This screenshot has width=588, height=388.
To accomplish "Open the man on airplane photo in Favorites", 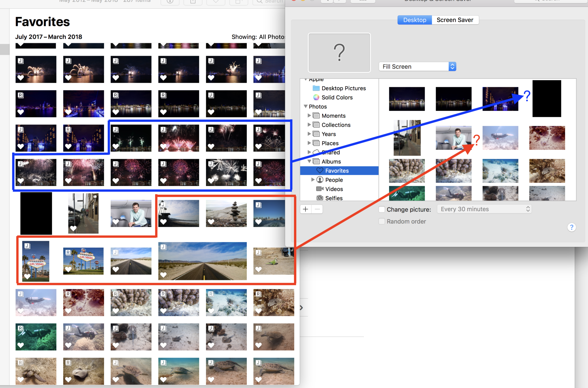I will [x=131, y=213].
